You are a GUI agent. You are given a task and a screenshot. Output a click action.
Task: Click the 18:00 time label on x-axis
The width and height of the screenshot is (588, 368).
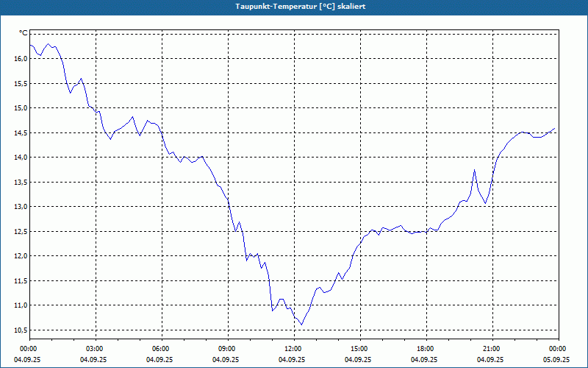[426, 349]
